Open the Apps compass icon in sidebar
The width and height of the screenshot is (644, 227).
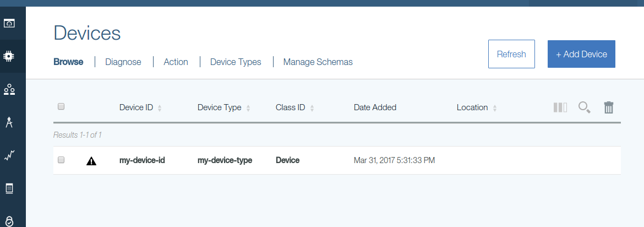pos(9,122)
